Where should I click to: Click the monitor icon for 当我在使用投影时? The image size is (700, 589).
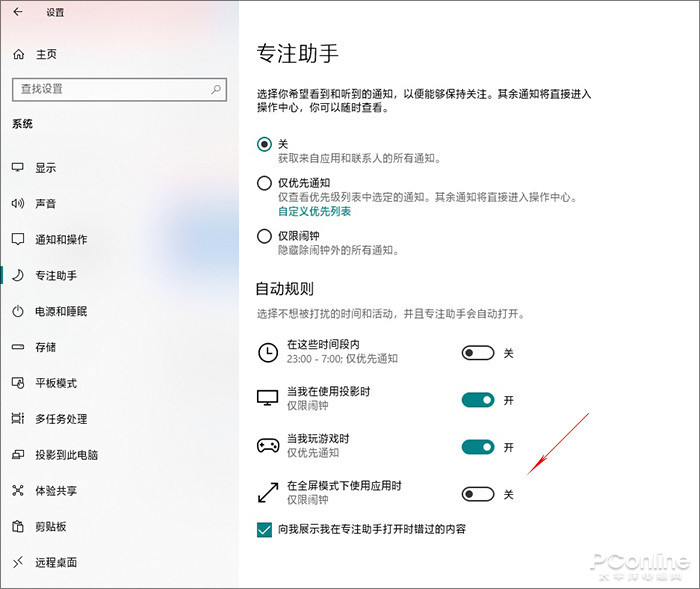[267, 398]
